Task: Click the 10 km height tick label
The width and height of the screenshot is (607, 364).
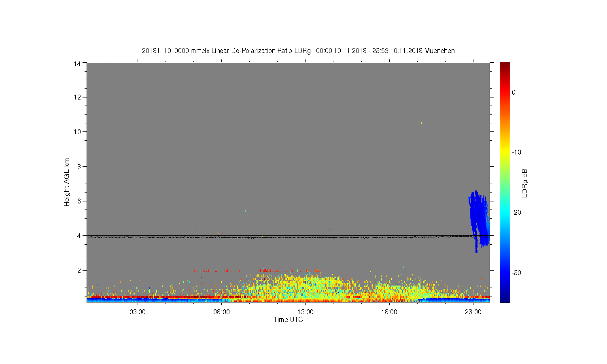Action: (78, 132)
